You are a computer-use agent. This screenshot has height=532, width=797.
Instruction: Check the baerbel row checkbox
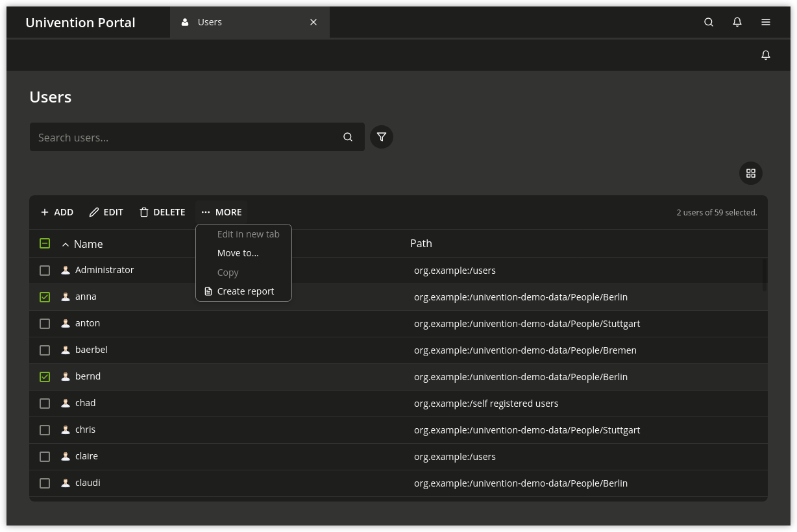tap(45, 350)
